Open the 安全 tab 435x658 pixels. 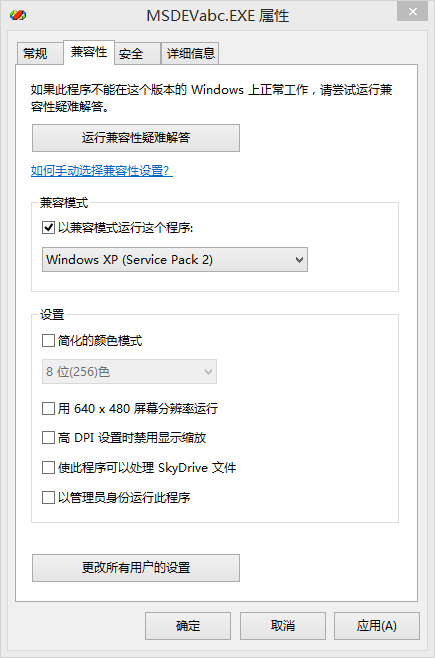click(137, 53)
